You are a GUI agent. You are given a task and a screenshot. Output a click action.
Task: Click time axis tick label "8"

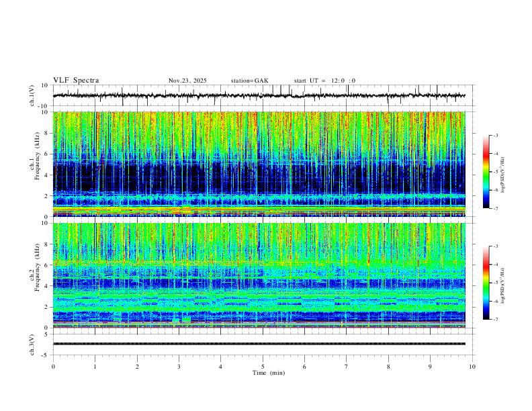pyautogui.click(x=388, y=367)
